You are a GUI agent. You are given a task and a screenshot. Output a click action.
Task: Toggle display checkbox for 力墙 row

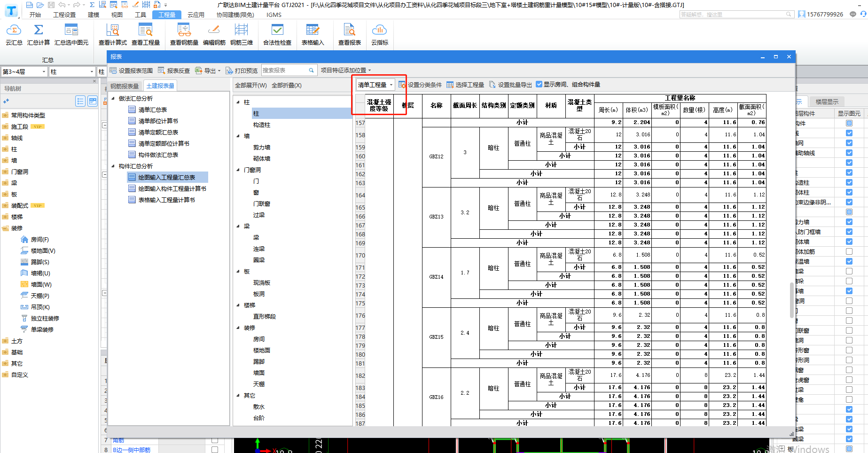pyautogui.click(x=849, y=222)
